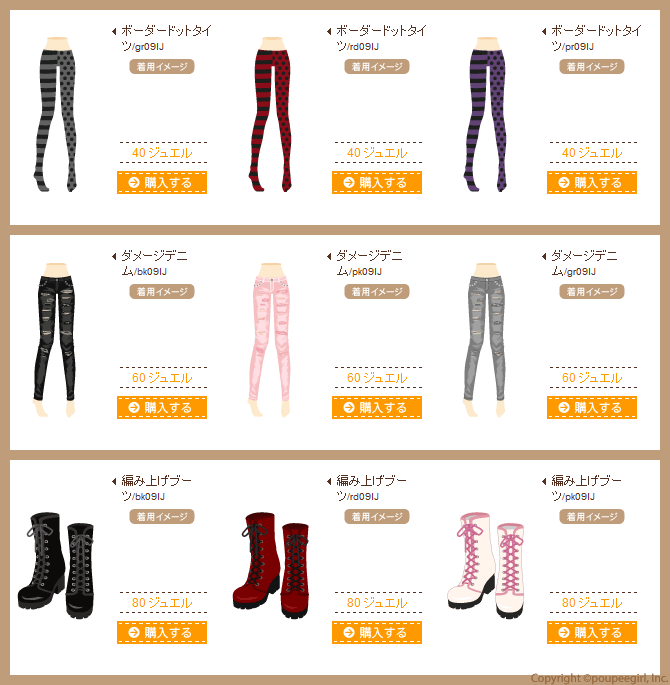Open the title link for tights gr09IJ
The image size is (670, 685).
(166, 38)
